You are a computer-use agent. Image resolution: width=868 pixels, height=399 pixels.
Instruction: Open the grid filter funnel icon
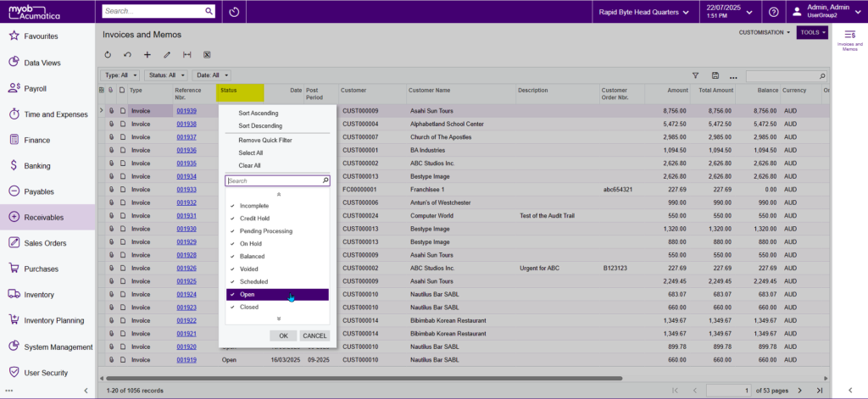696,75
